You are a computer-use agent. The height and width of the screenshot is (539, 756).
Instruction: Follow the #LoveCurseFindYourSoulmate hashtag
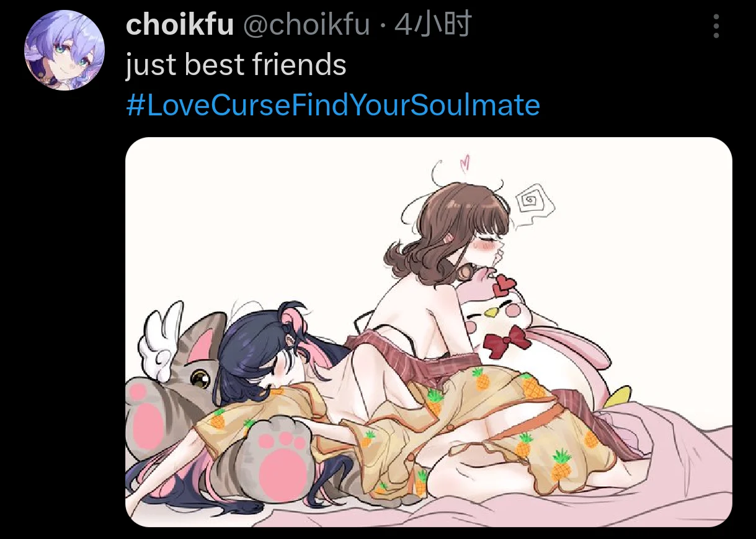tap(333, 105)
